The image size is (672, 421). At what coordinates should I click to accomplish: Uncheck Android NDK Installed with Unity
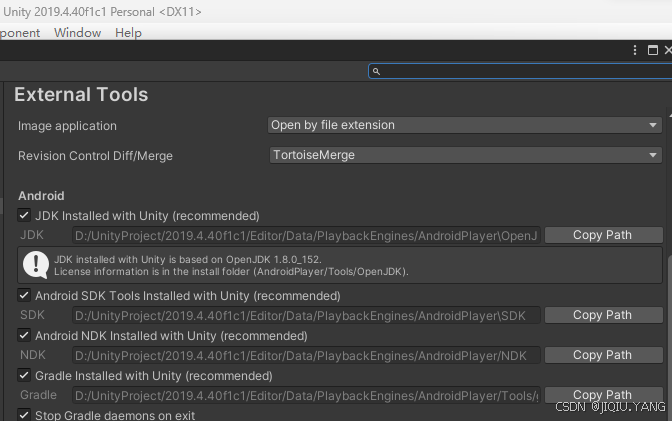click(x=24, y=335)
